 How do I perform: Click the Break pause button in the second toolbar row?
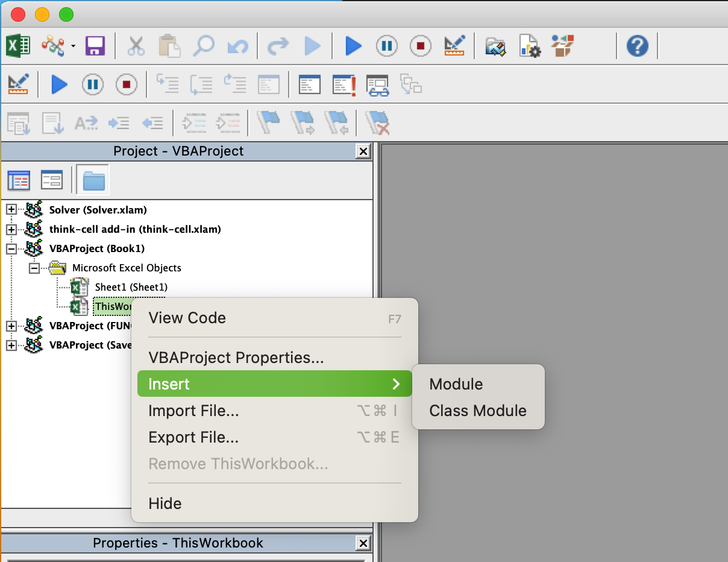tap(93, 84)
